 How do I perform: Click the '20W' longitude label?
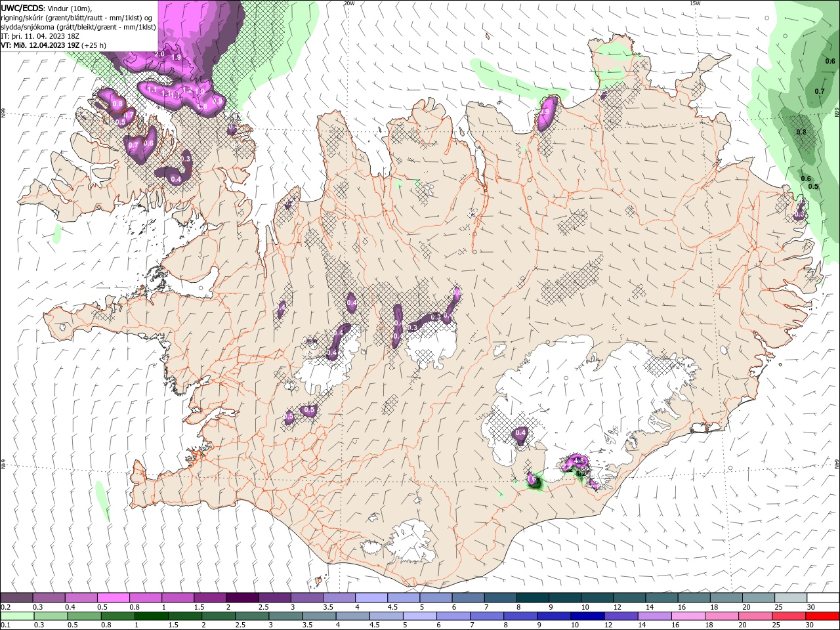pyautogui.click(x=349, y=3)
